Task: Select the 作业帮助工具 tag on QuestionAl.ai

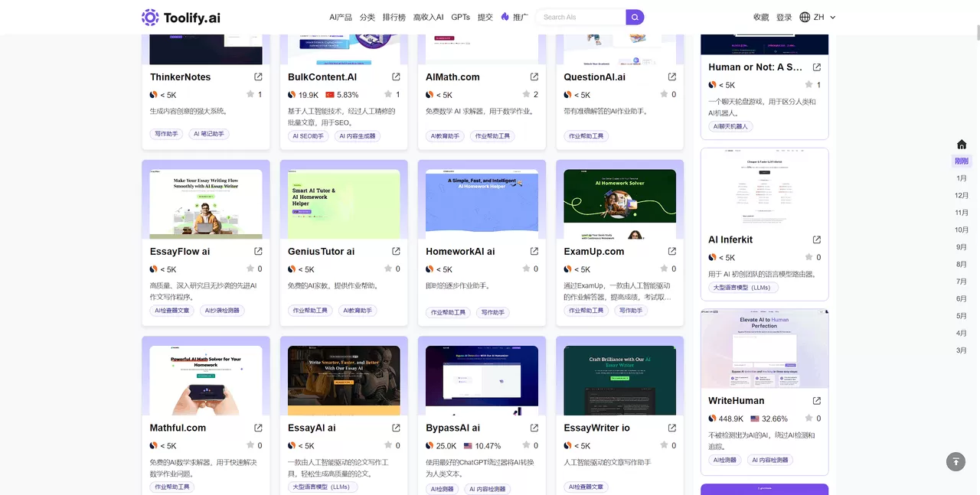Action: click(585, 135)
